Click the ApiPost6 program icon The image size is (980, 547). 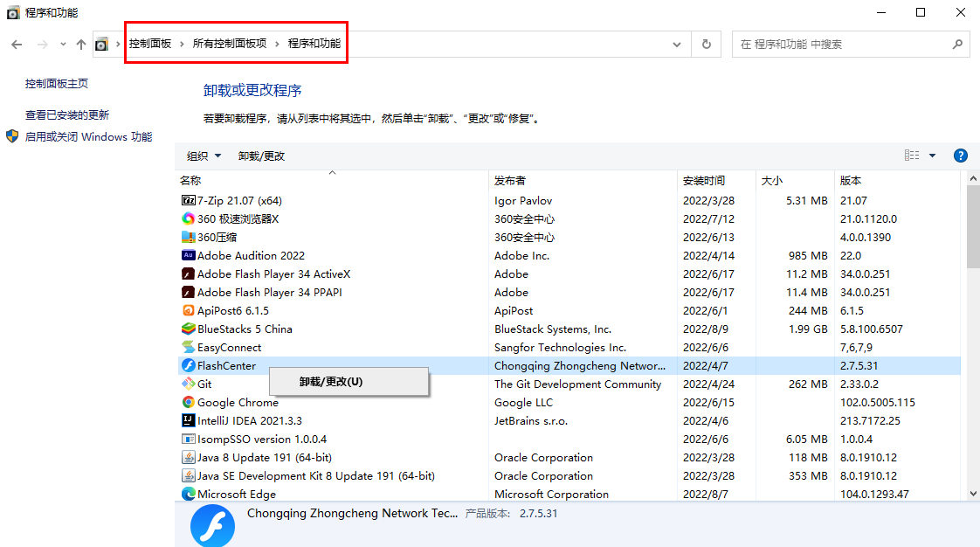pyautogui.click(x=188, y=310)
